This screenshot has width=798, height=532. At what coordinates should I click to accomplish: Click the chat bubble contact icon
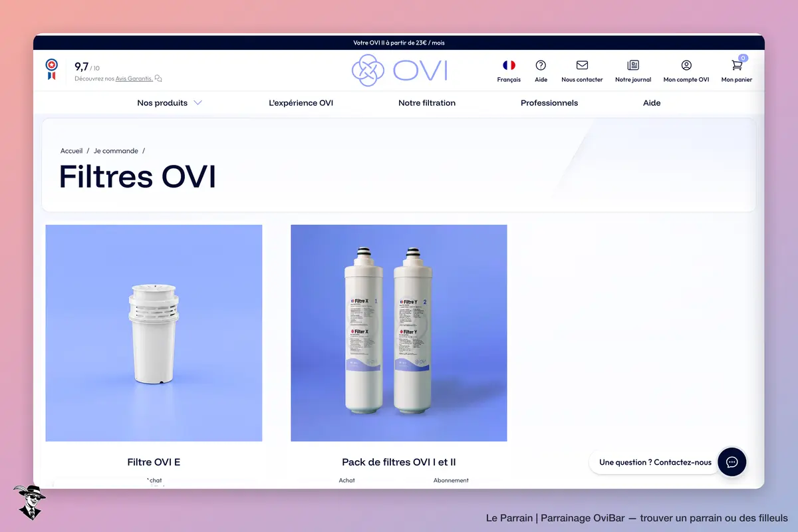click(x=731, y=462)
